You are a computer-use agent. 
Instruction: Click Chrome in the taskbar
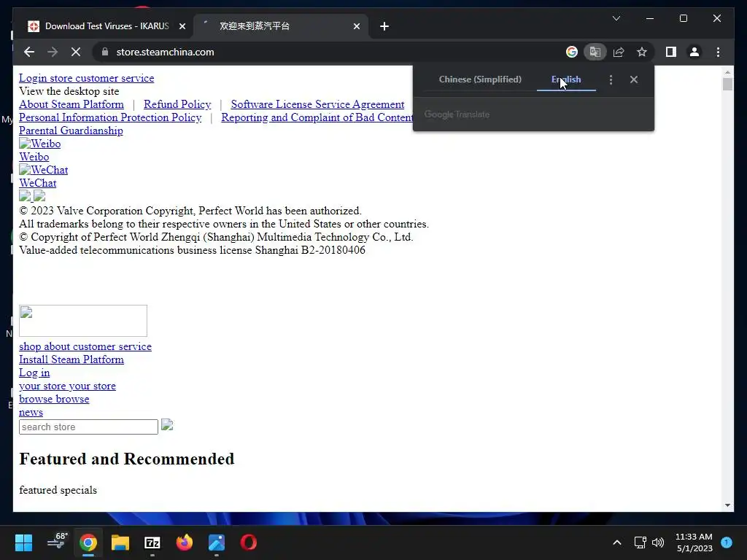[88, 542]
